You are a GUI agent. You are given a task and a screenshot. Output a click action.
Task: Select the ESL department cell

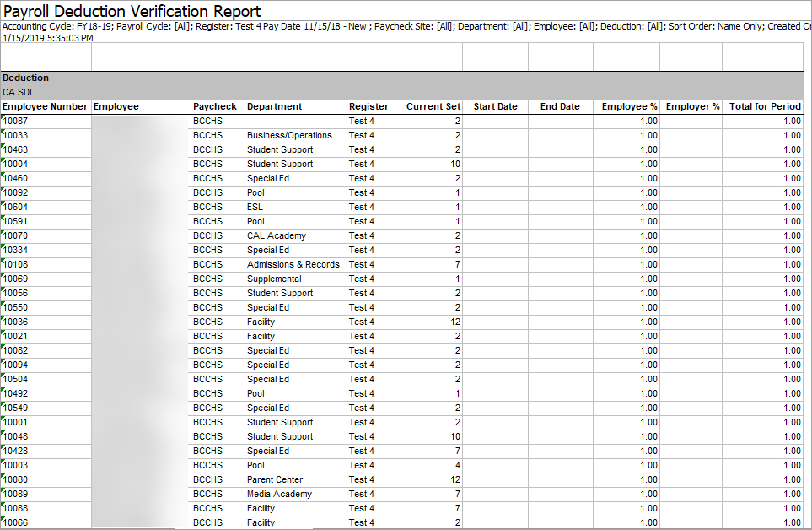pyautogui.click(x=255, y=208)
